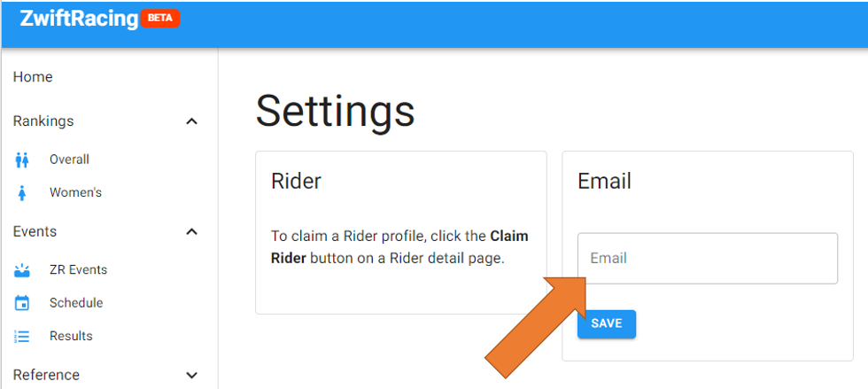Click the Events section header
This screenshot has width=868, height=389.
coord(35,231)
